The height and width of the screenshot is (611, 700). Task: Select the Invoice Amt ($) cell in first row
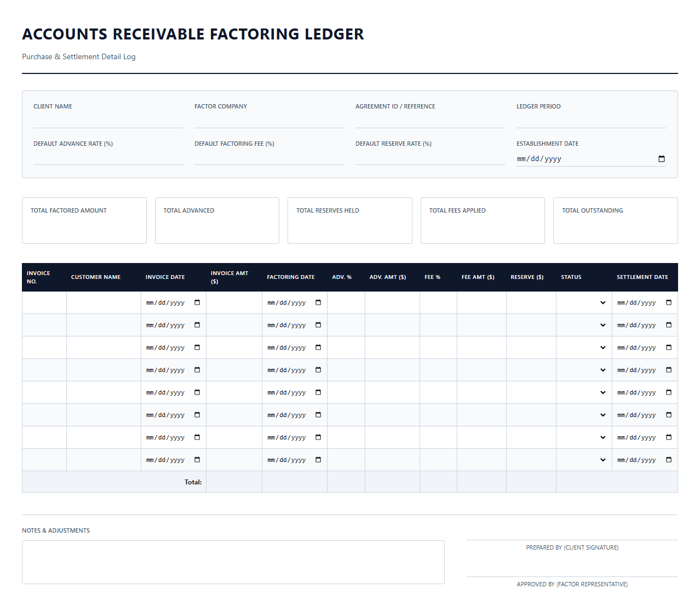point(234,302)
